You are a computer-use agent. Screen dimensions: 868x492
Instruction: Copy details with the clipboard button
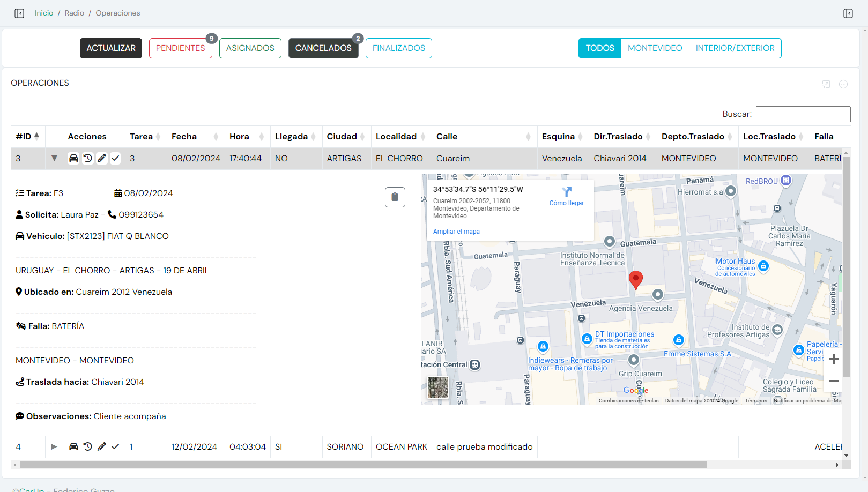[x=395, y=197]
